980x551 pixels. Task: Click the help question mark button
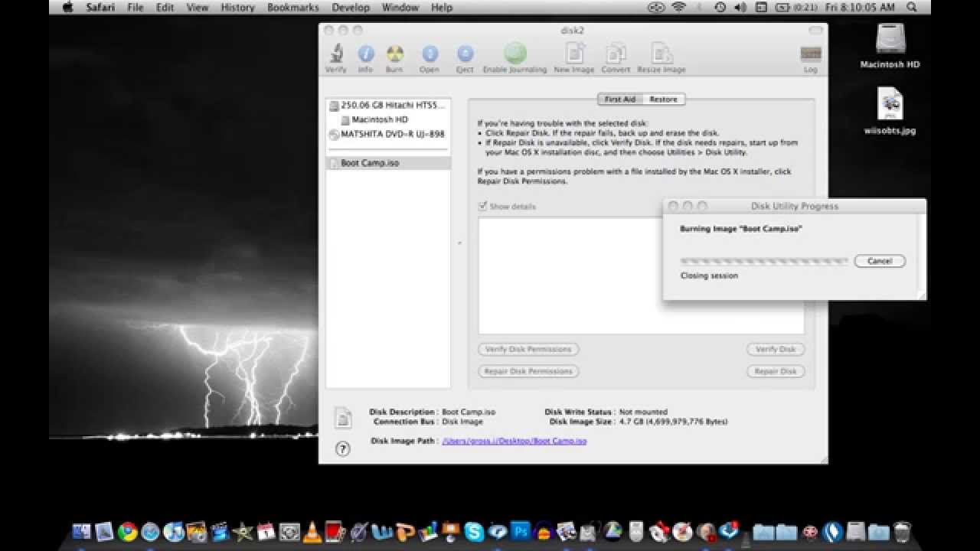point(343,449)
